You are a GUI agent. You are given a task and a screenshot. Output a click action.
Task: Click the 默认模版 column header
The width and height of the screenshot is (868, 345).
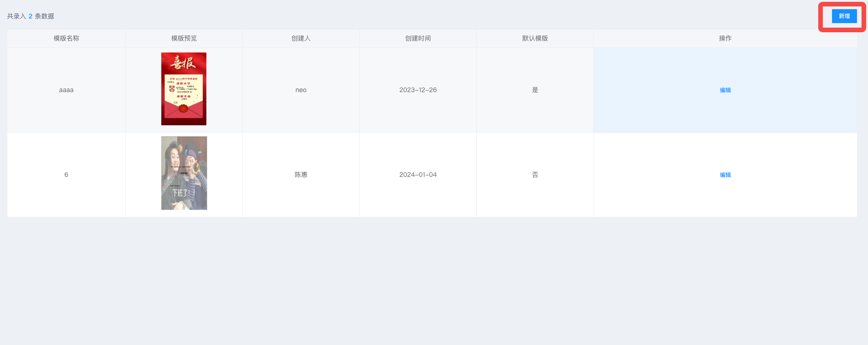point(535,38)
